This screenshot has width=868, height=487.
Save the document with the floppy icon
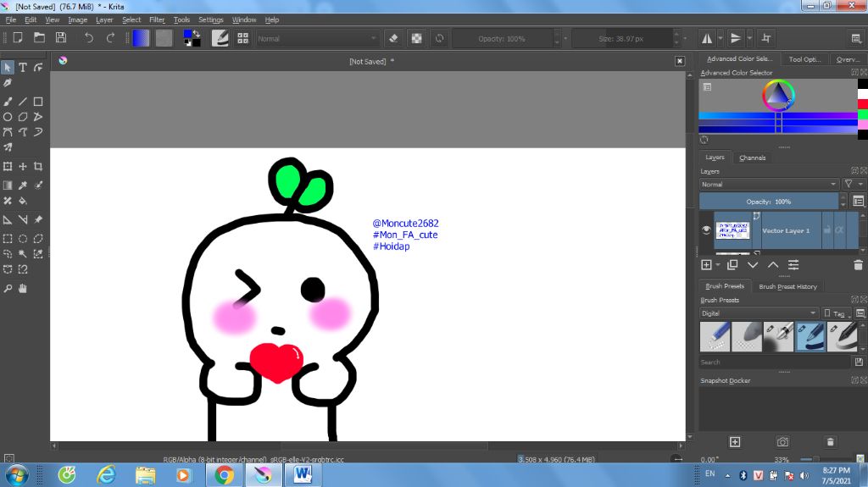pos(61,38)
